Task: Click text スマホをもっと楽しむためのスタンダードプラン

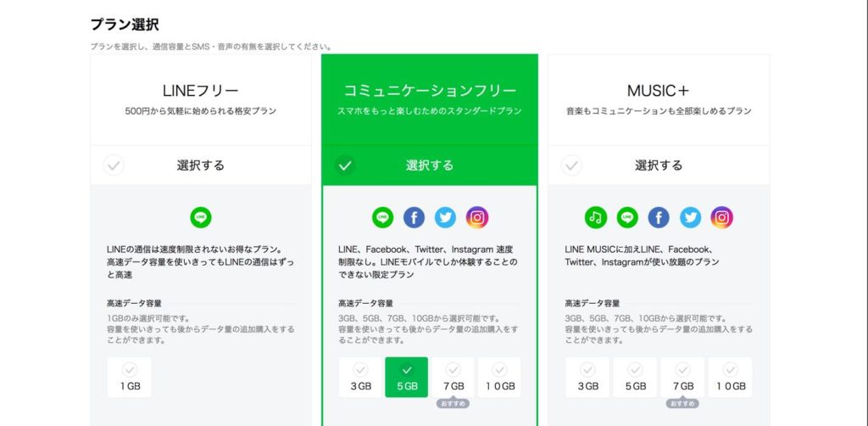Action: pos(430,111)
